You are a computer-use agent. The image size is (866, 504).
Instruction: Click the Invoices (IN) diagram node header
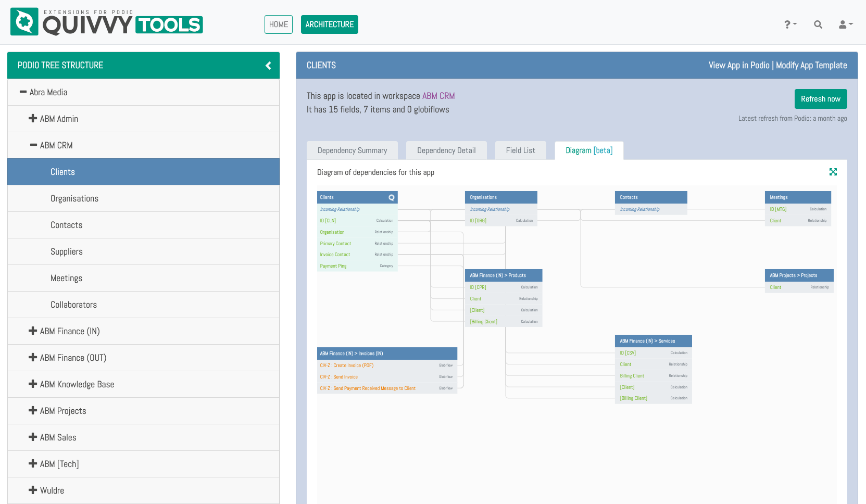point(387,354)
